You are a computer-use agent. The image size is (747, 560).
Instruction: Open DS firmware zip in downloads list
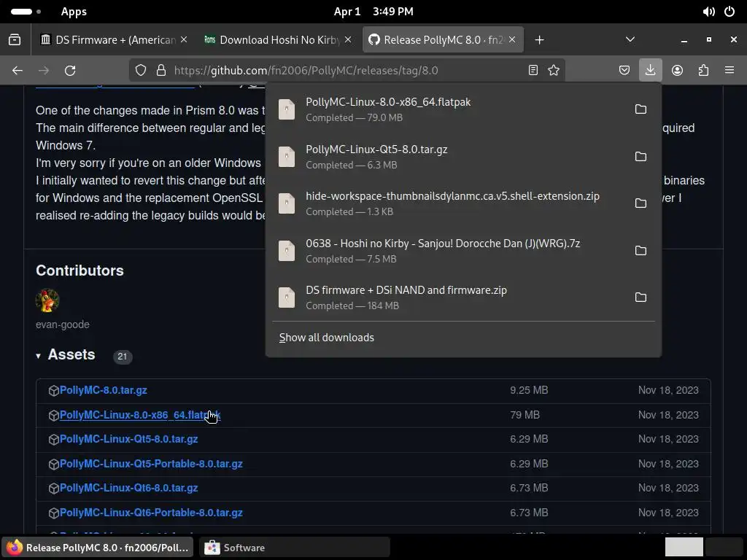[x=449, y=297]
